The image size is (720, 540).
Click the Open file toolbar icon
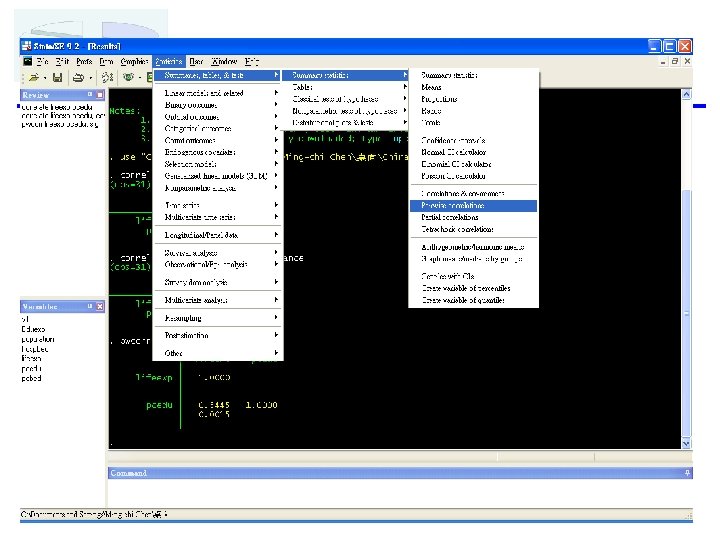tap(34, 78)
